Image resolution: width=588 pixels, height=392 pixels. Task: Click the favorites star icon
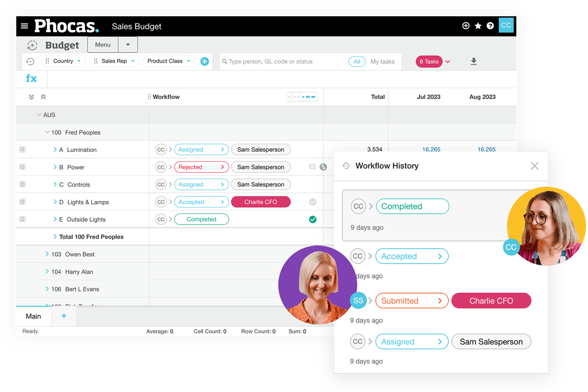coord(478,26)
